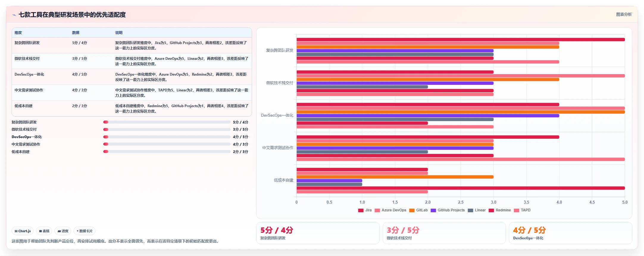Screen dimensions: 644x256
Task: Toggle the Azure DevOps legend swatch
Action: pos(377,210)
